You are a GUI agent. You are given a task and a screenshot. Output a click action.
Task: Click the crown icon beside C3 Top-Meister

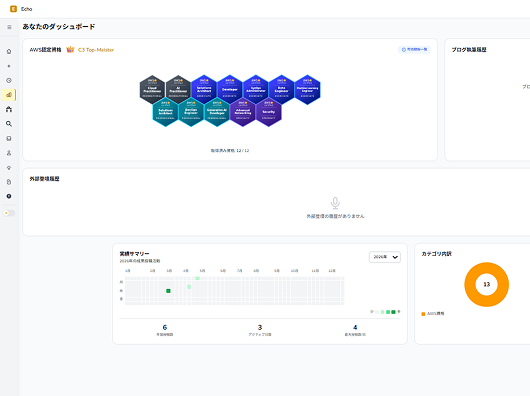pyautogui.click(x=70, y=50)
